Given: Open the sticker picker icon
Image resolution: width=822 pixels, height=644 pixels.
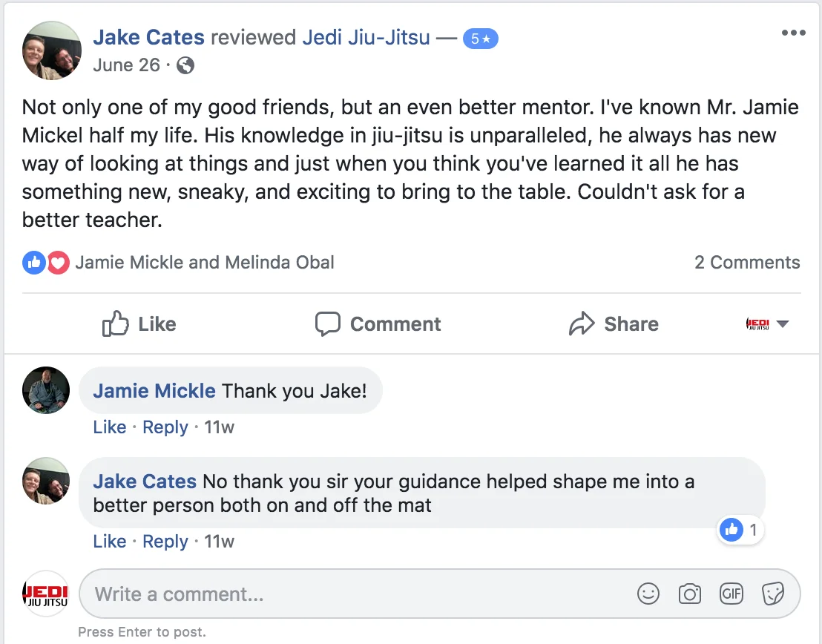Looking at the screenshot, I should 773,594.
